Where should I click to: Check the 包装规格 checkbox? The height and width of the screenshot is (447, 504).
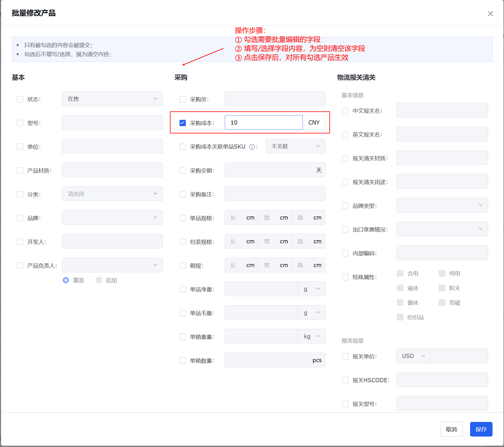(183, 242)
